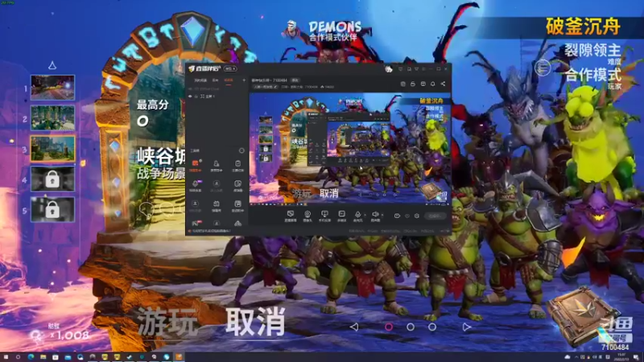Open File Explorer from the taskbar
Image resolution: width=644 pixels, height=362 pixels.
43,357
